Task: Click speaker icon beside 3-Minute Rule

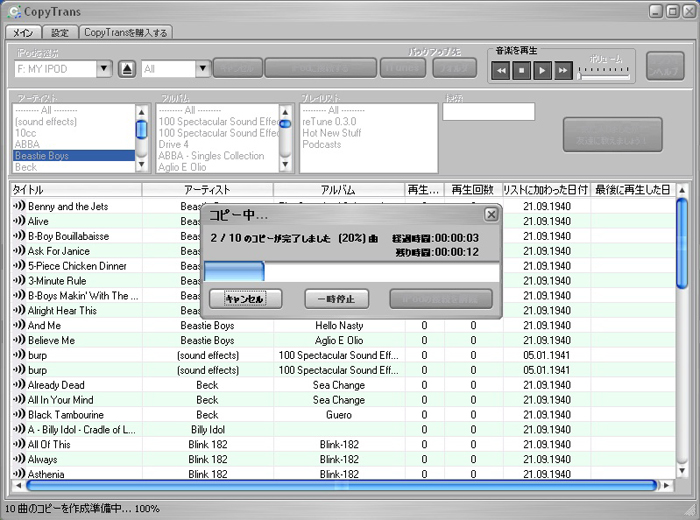Action: click(x=19, y=280)
